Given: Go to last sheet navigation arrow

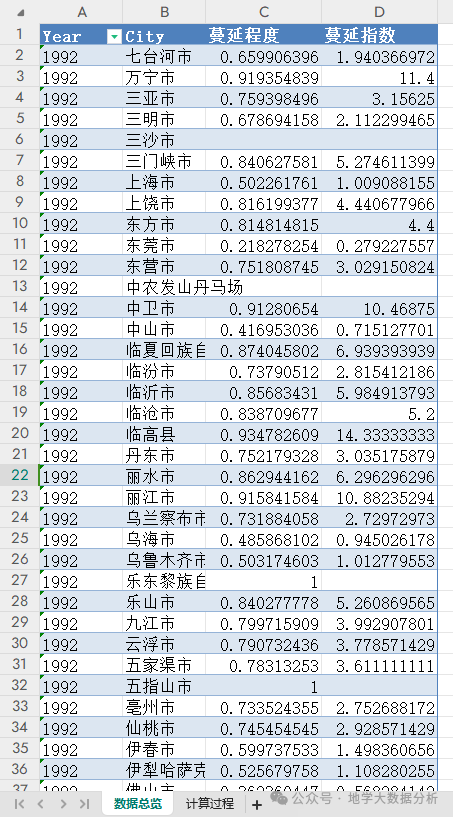Looking at the screenshot, I should [84, 804].
